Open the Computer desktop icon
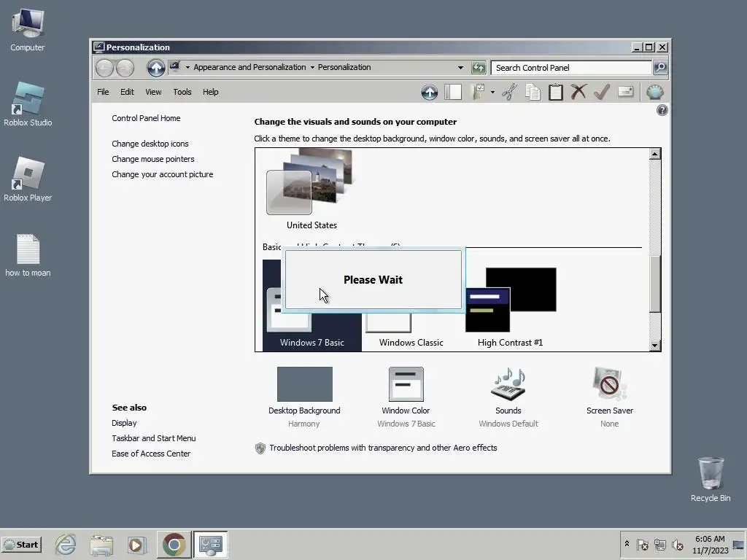 click(x=28, y=31)
